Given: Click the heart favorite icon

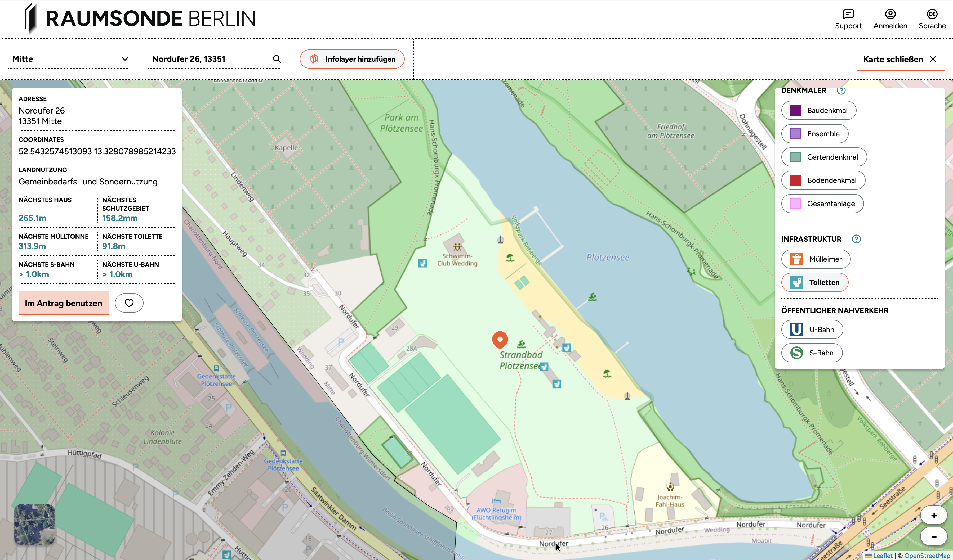Looking at the screenshot, I should pos(129,303).
